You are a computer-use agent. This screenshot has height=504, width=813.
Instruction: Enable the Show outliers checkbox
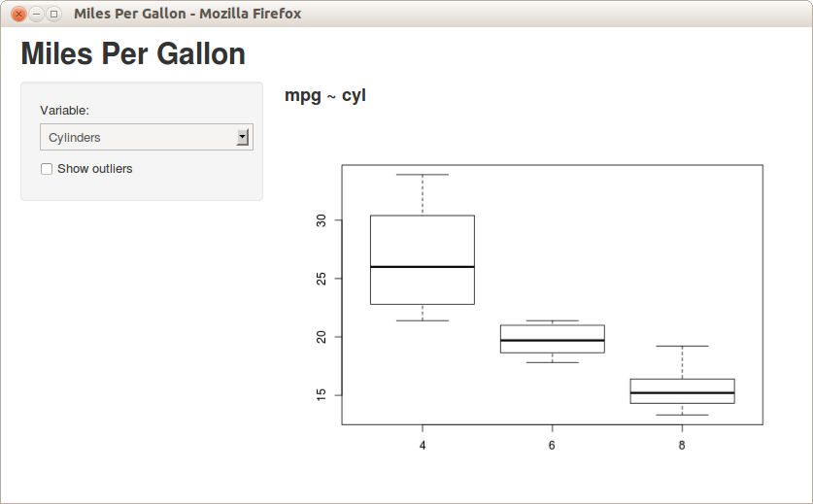[47, 169]
